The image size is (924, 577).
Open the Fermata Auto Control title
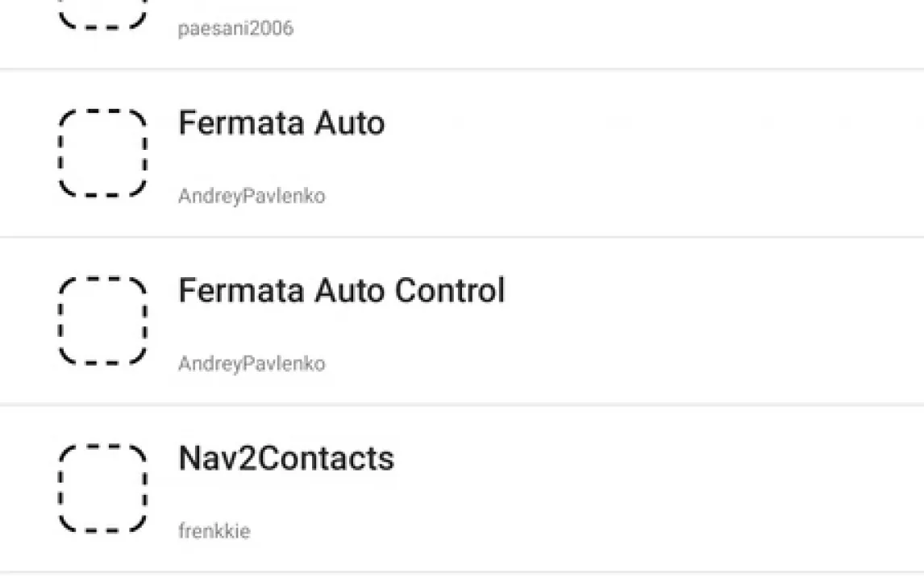click(x=341, y=291)
